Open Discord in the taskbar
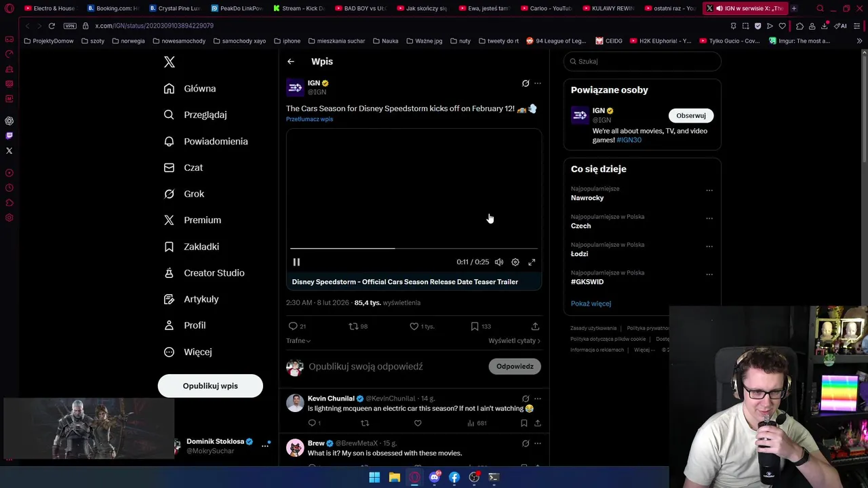Viewport: 868px width, 488px height. click(434, 477)
